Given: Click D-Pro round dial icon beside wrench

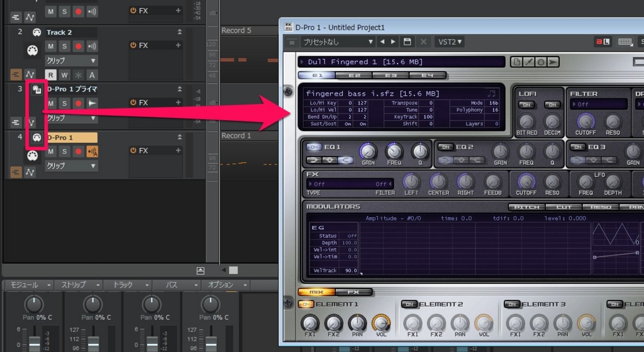Looking at the screenshot, I should point(541,62).
